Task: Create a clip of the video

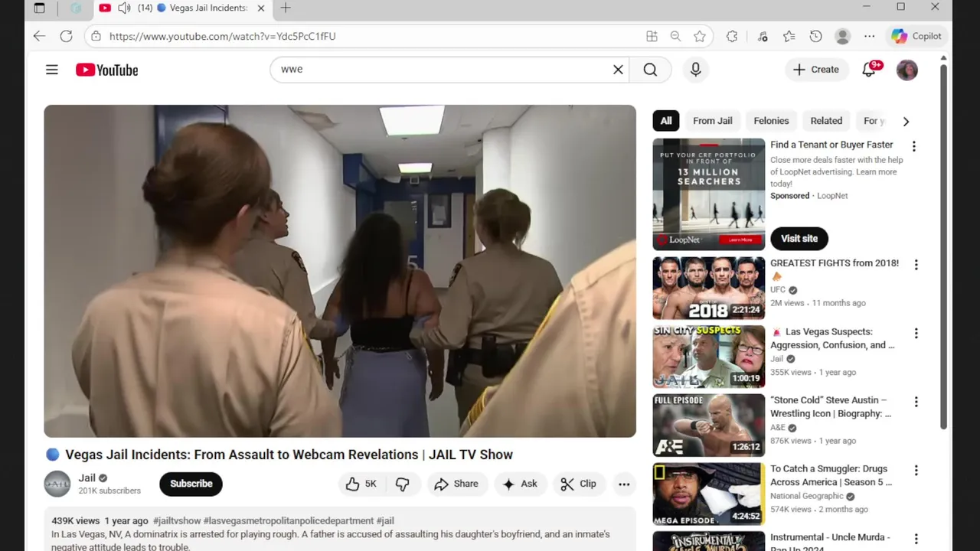Action: pyautogui.click(x=578, y=484)
